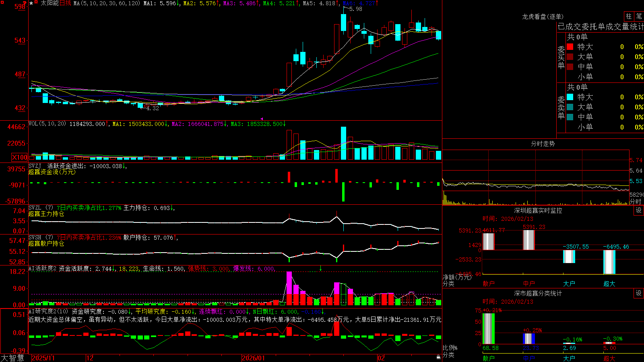Screen dimensions: 644x362
Task: Select 超大 category in 深市超赢分类统计
Action: (x=609, y=358)
